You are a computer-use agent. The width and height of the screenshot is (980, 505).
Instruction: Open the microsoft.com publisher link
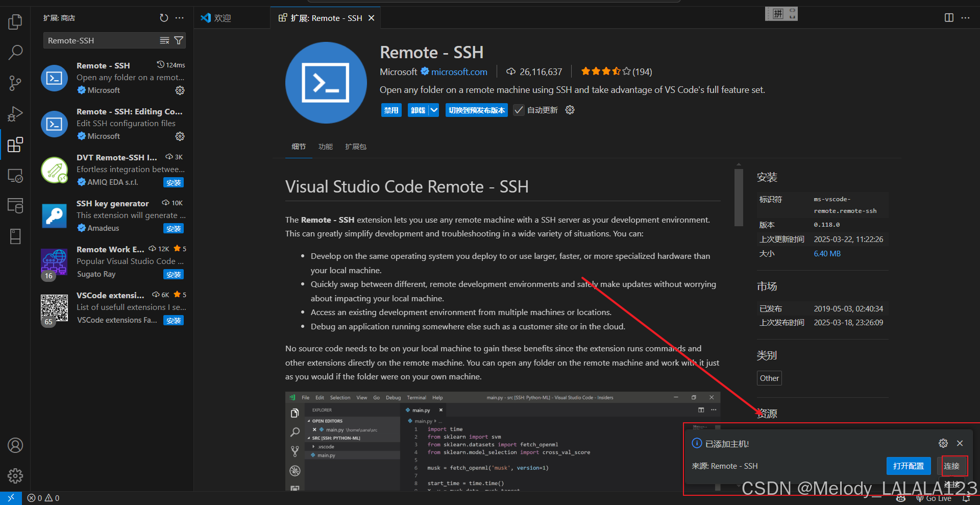(459, 72)
